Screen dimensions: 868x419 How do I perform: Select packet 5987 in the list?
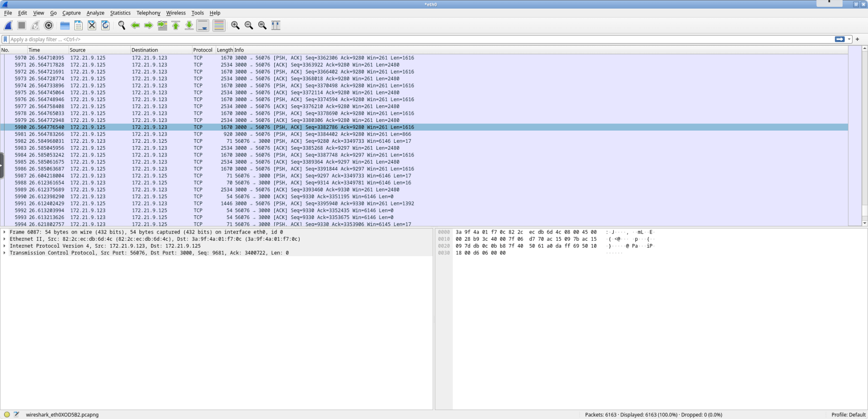coord(227,175)
